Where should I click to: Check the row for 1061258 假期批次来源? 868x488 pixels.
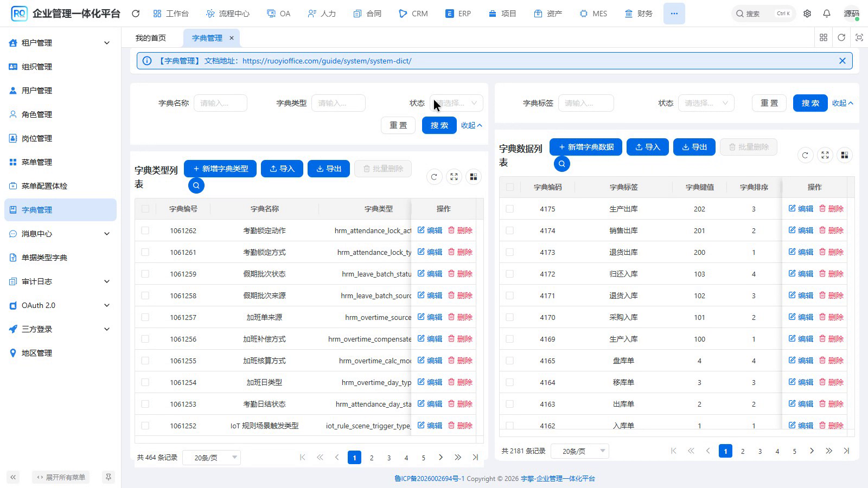tap(145, 296)
